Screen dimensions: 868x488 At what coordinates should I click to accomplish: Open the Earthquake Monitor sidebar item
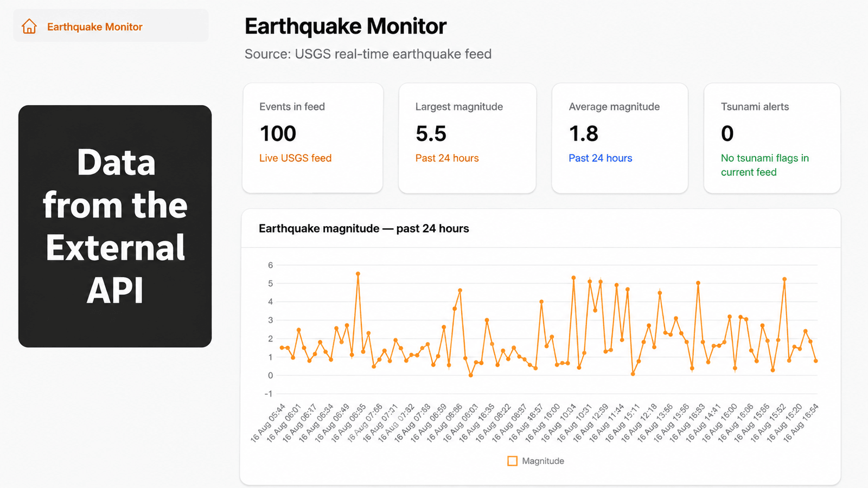[111, 25]
